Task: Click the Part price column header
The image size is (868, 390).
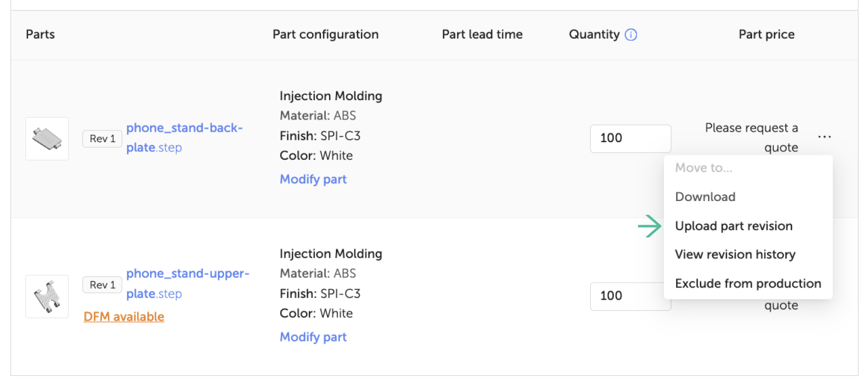Action: (767, 34)
